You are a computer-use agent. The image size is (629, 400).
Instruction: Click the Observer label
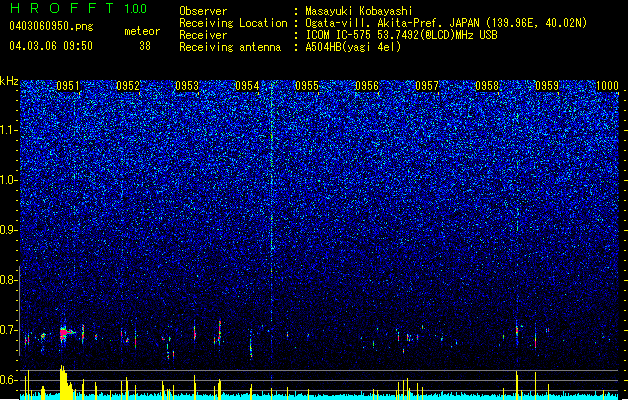(203, 11)
